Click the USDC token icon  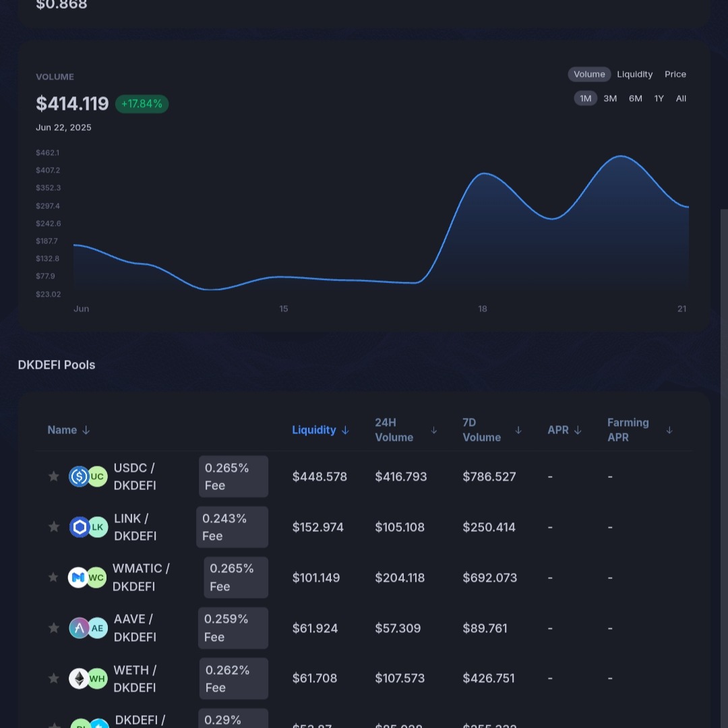(x=79, y=477)
